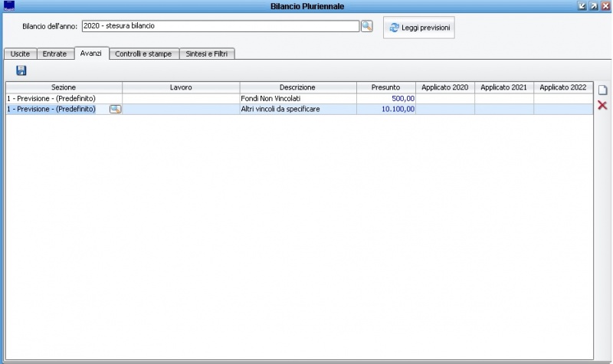Click the Lavoro column header
The width and height of the screenshot is (613, 364).
pos(181,87)
